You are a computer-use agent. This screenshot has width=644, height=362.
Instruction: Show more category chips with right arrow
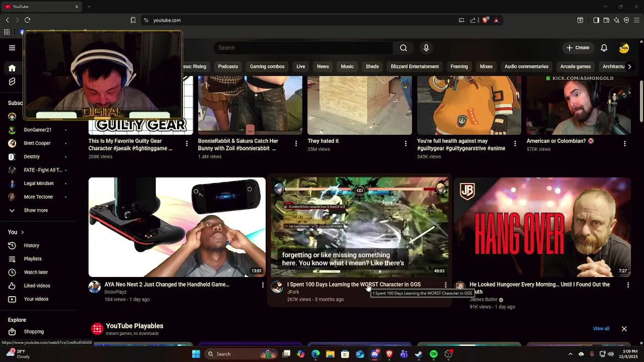pos(629,66)
